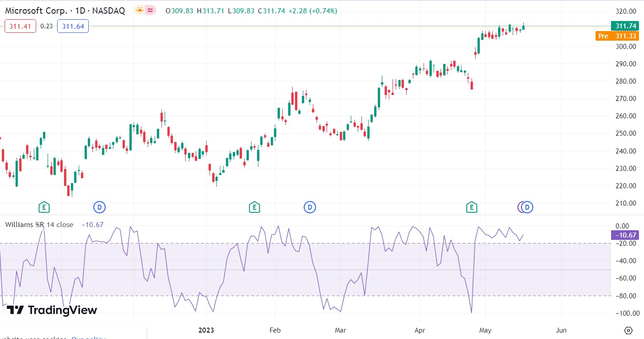Click the dividend D marker in mid-May
The width and height of the screenshot is (644, 339).
528,207
